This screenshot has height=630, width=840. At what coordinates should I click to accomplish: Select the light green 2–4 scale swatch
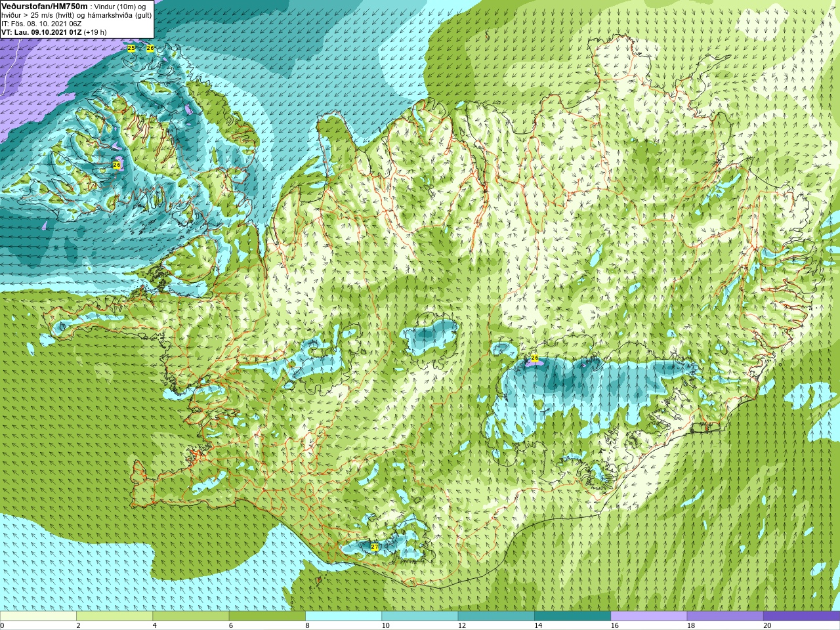point(114,616)
